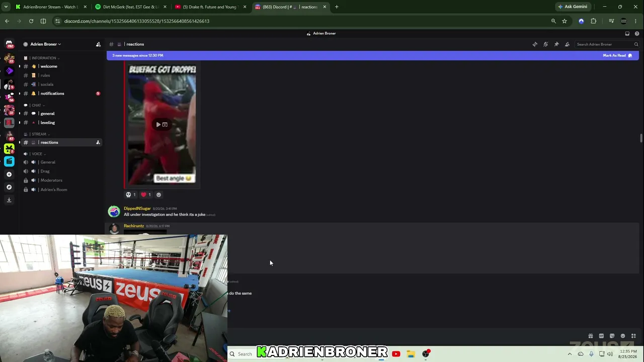The image size is (644, 362).
Task: Open the Chrome Extensions puzzle icon
Action: (x=594, y=21)
